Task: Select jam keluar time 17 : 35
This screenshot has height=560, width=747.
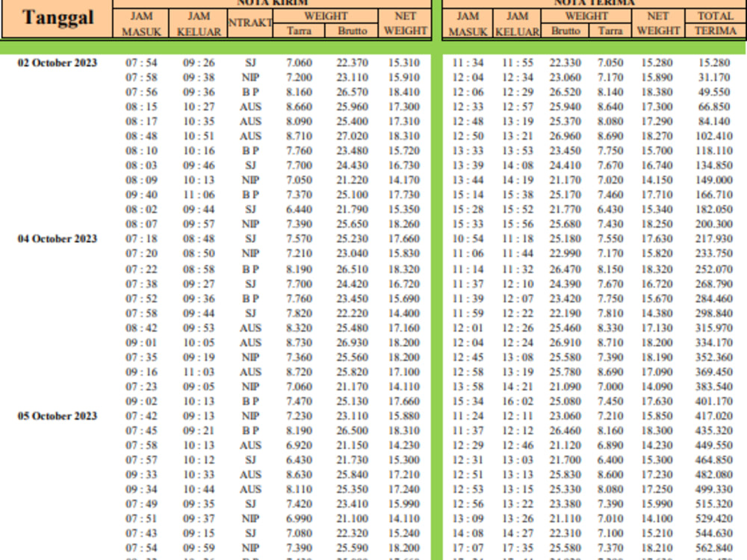Action: tap(518, 548)
